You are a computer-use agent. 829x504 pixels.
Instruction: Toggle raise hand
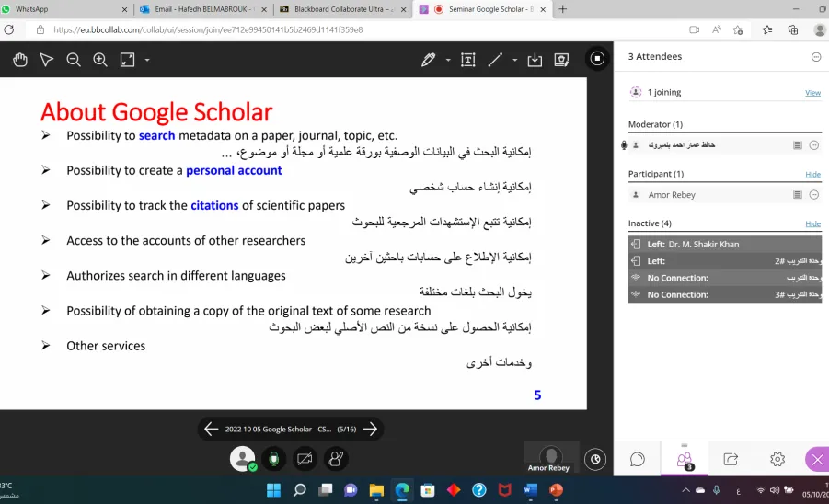click(336, 459)
